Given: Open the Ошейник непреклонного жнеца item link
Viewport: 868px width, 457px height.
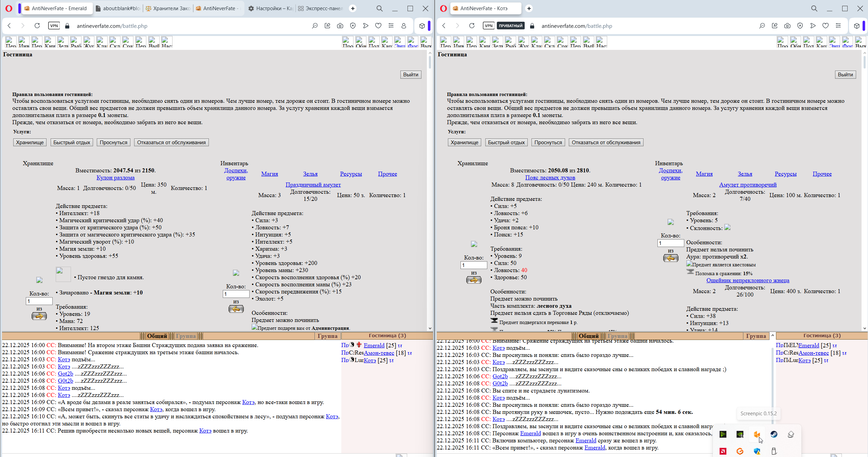Looking at the screenshot, I should tap(747, 280).
